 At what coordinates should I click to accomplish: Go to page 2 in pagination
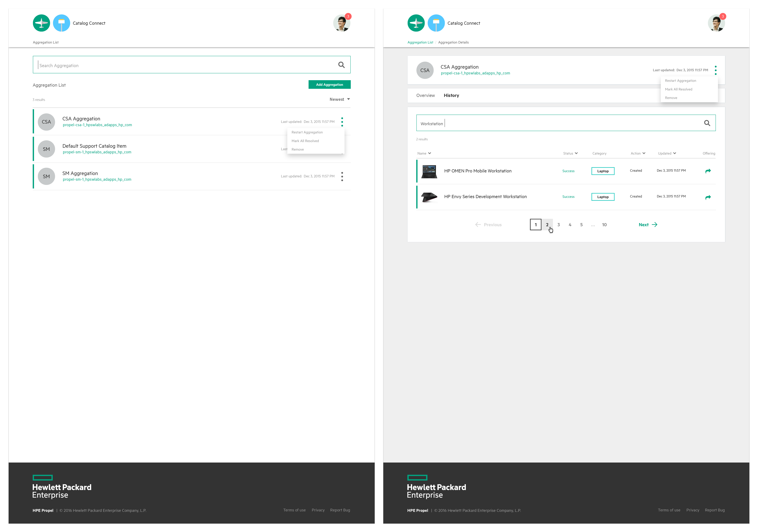point(547,225)
